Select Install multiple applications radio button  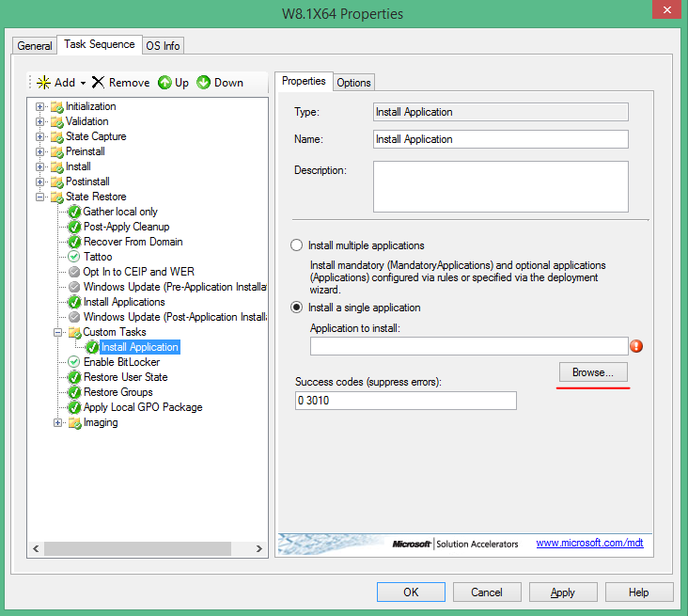click(297, 245)
